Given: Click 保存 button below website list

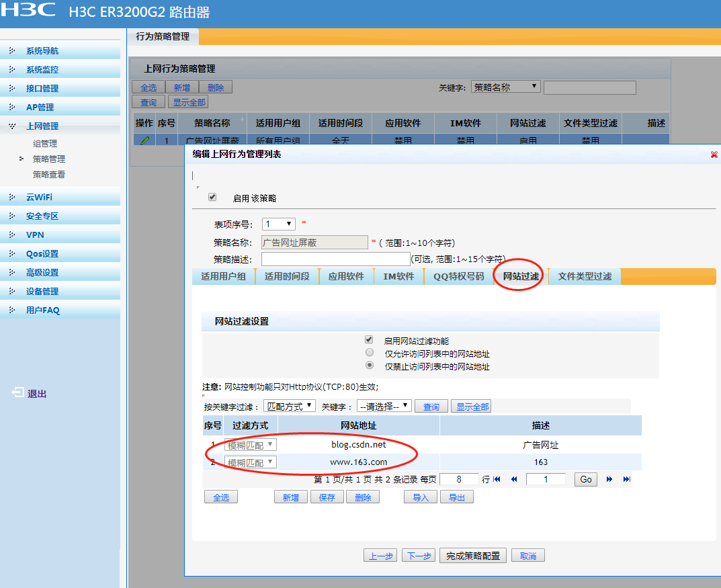Looking at the screenshot, I should (327, 497).
